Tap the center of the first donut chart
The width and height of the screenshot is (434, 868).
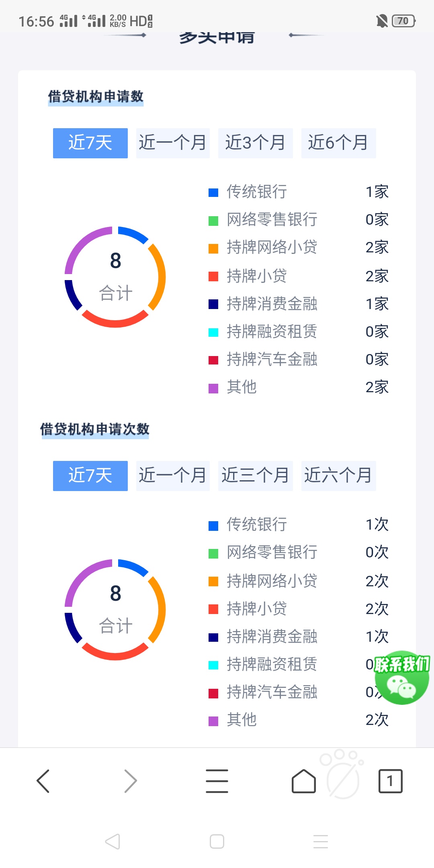pos(115,277)
